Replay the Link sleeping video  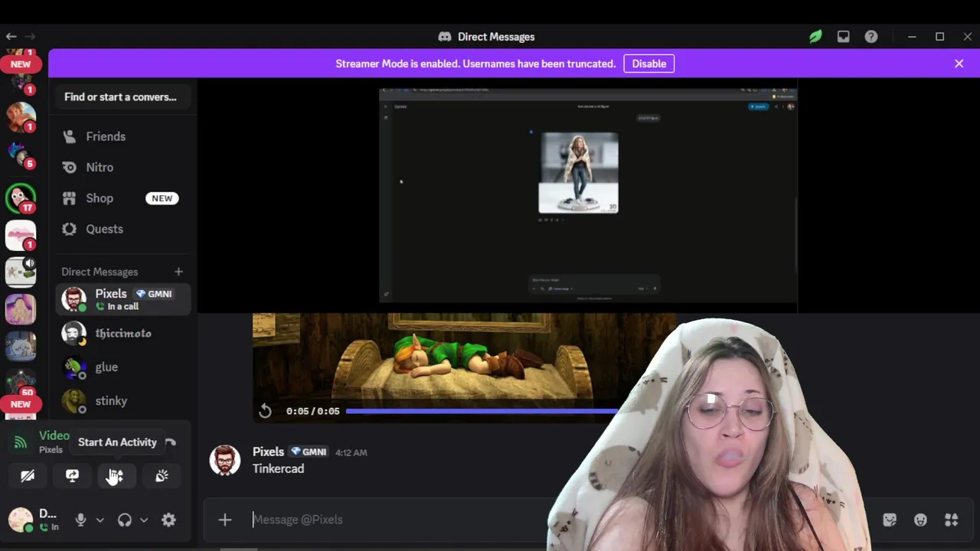point(265,411)
